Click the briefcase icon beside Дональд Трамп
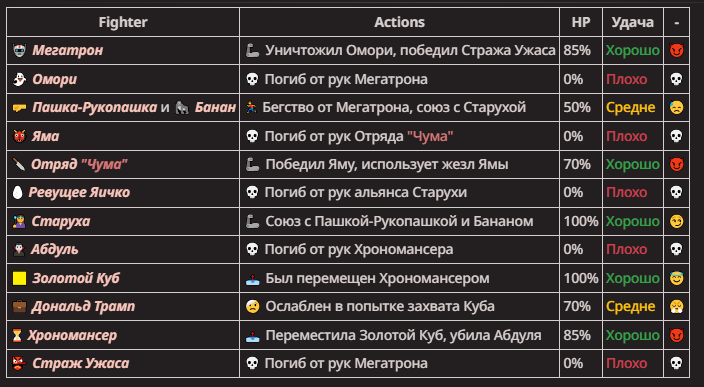The image size is (704, 387). point(19,307)
